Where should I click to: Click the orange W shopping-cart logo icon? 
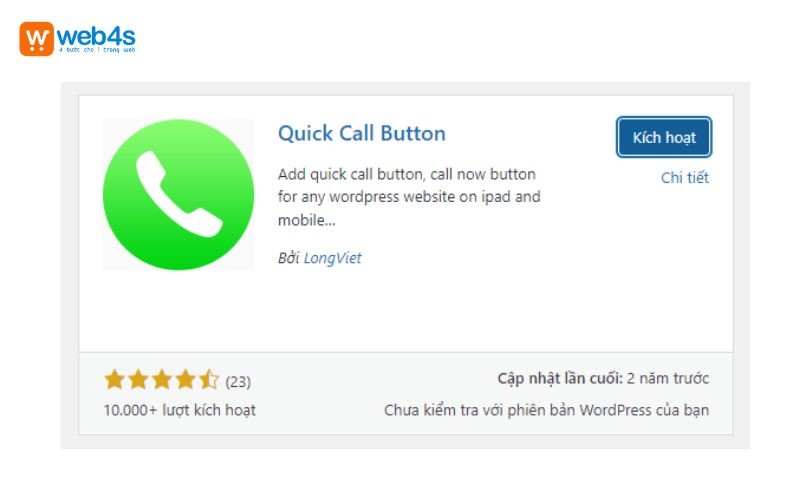[x=36, y=39]
